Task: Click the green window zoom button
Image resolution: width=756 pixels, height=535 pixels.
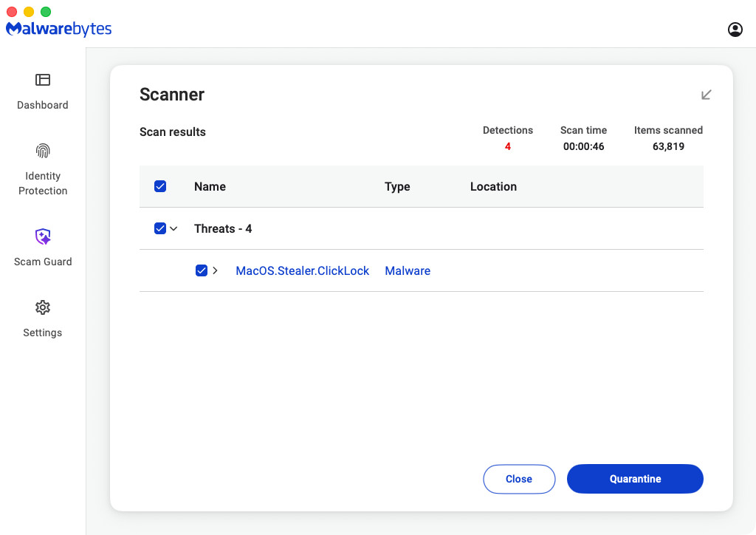Action: [x=46, y=12]
